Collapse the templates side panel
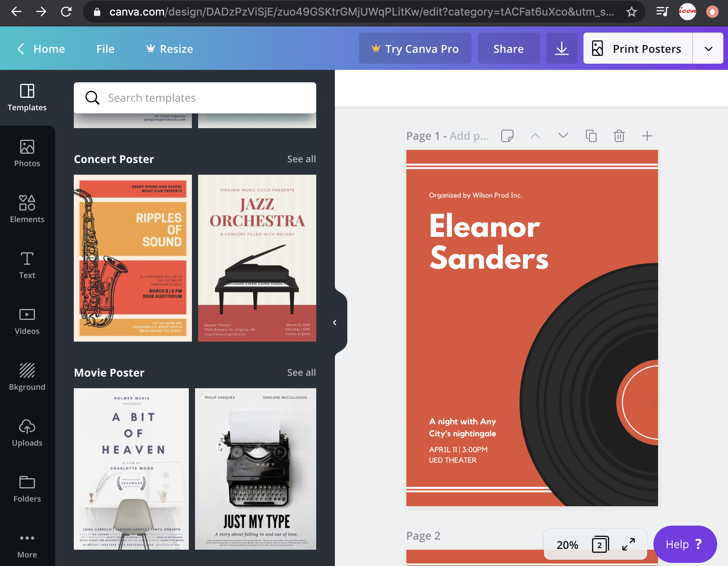This screenshot has height=566, width=728. pos(335,323)
